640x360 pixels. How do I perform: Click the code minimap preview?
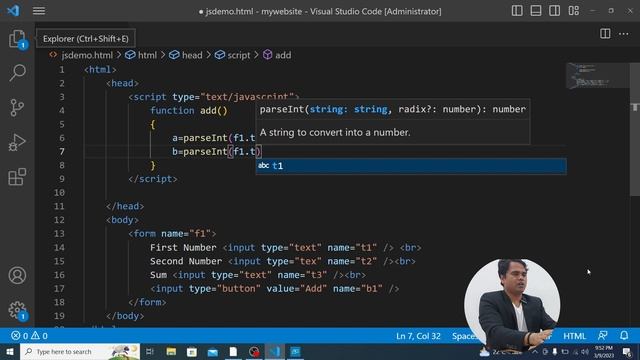pos(597,76)
